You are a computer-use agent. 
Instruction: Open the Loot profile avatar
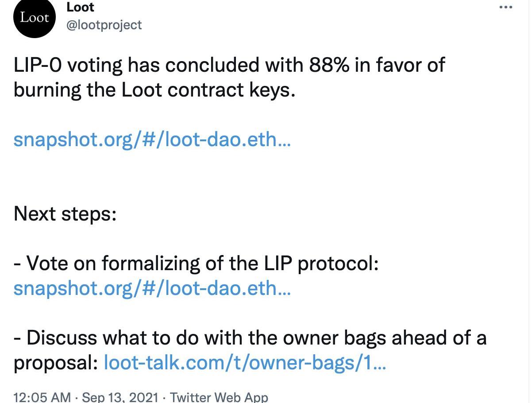click(x=35, y=17)
